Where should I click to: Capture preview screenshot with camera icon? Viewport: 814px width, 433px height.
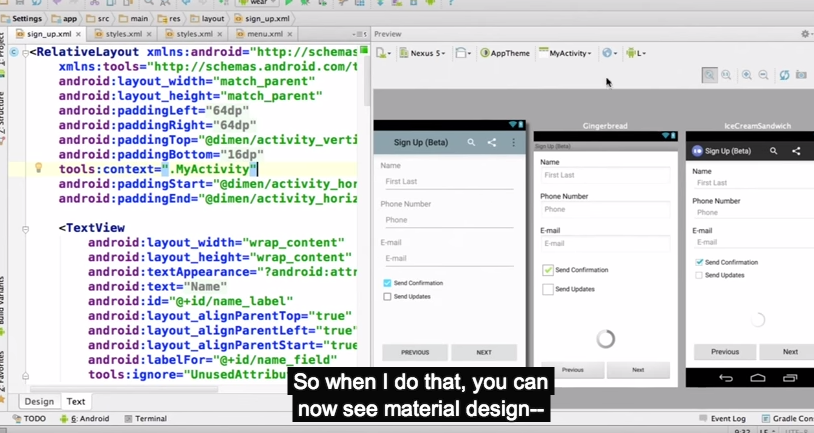[801, 75]
